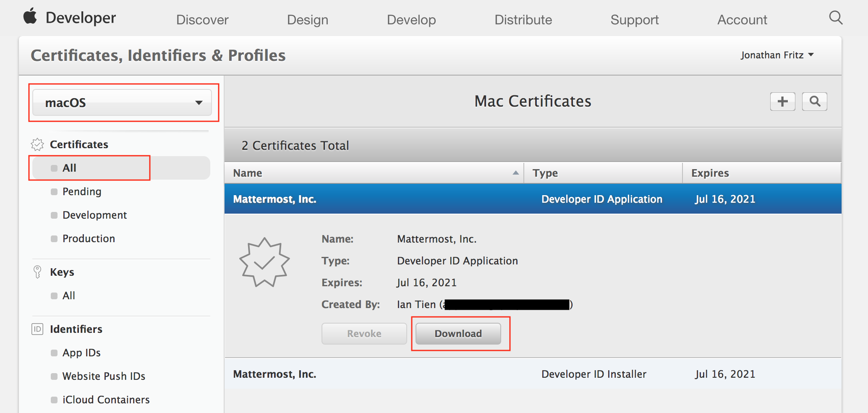The width and height of the screenshot is (868, 413).
Task: Click the large certificate badge icon
Action: 264,262
